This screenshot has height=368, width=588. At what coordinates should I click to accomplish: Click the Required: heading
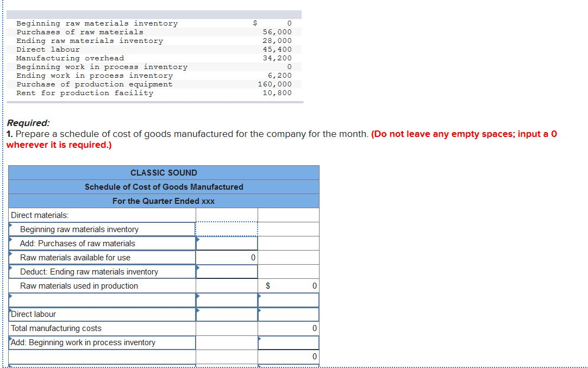click(28, 123)
